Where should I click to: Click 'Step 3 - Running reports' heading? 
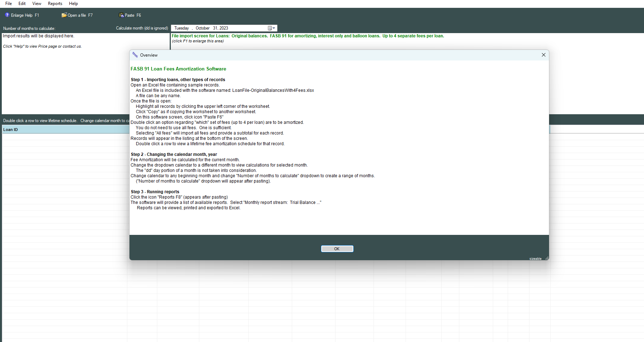click(155, 192)
